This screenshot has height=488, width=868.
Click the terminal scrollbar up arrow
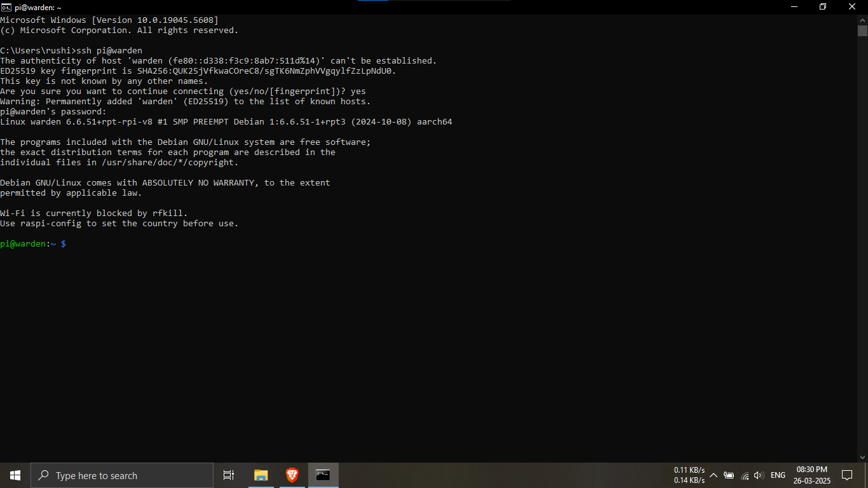(x=862, y=20)
